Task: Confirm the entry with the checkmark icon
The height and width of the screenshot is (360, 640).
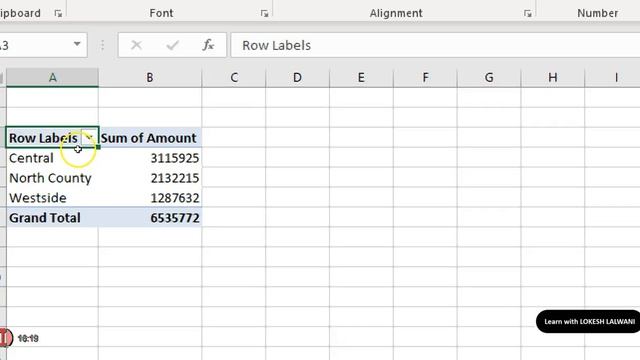Action: pos(173,45)
